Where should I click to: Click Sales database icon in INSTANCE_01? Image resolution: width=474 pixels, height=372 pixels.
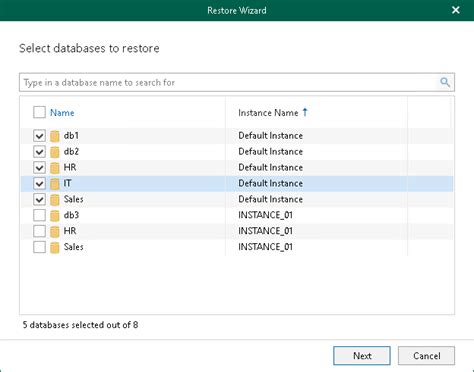click(x=55, y=247)
